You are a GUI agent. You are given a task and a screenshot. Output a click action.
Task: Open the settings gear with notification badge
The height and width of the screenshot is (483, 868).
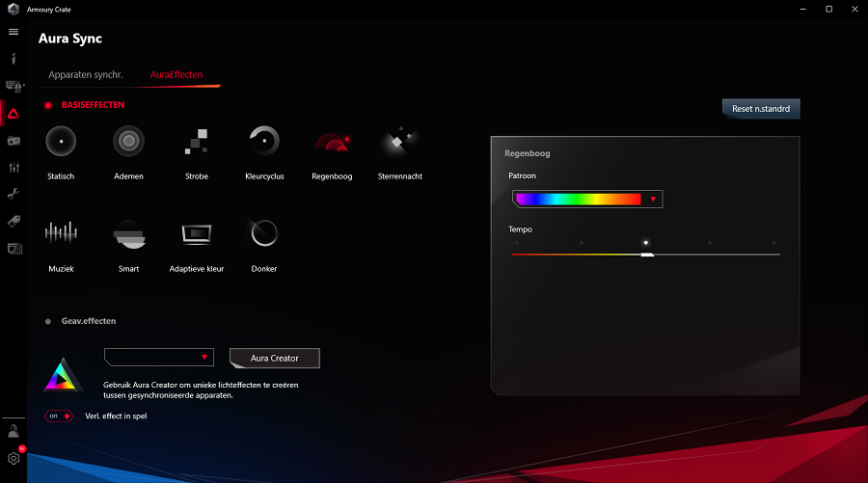tap(14, 458)
